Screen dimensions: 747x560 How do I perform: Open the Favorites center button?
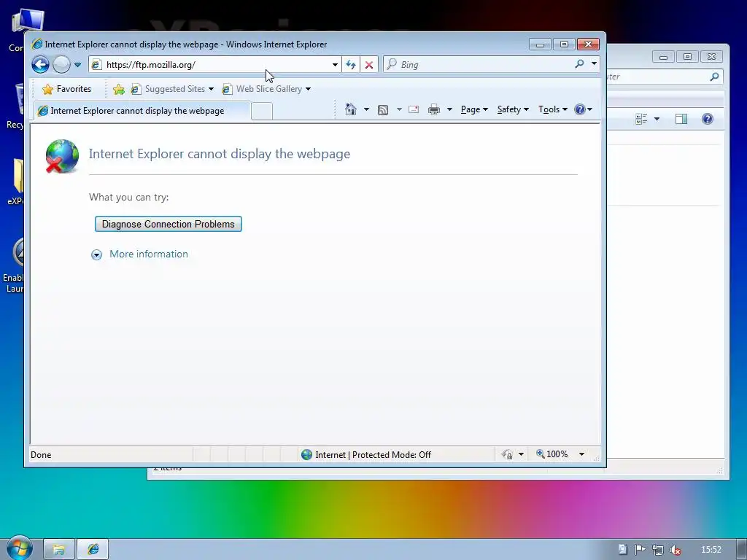click(x=66, y=89)
